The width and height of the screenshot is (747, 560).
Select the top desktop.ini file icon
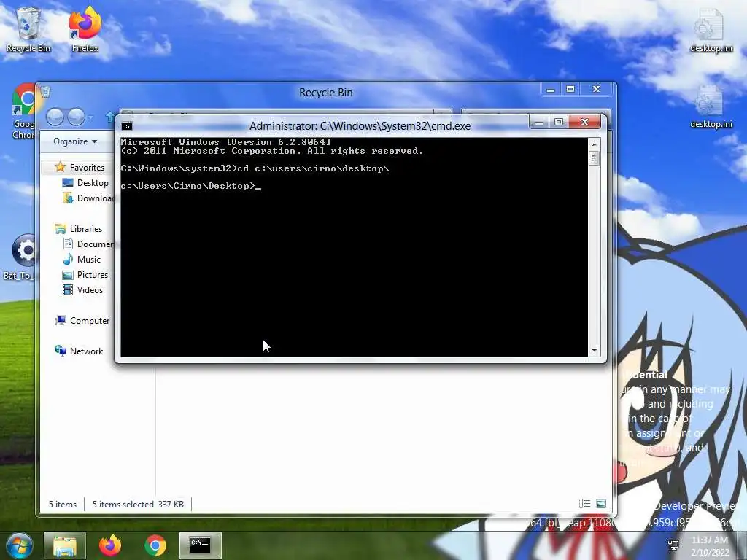tap(711, 29)
